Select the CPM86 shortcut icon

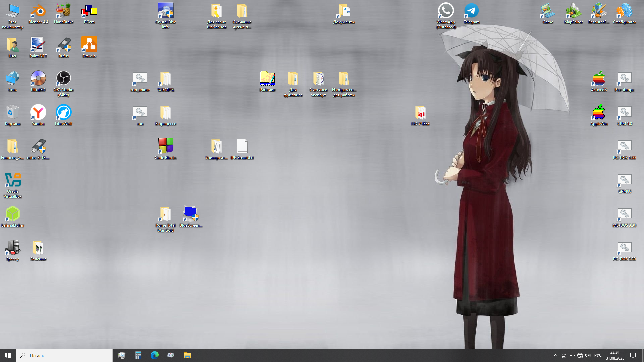pos(624,183)
